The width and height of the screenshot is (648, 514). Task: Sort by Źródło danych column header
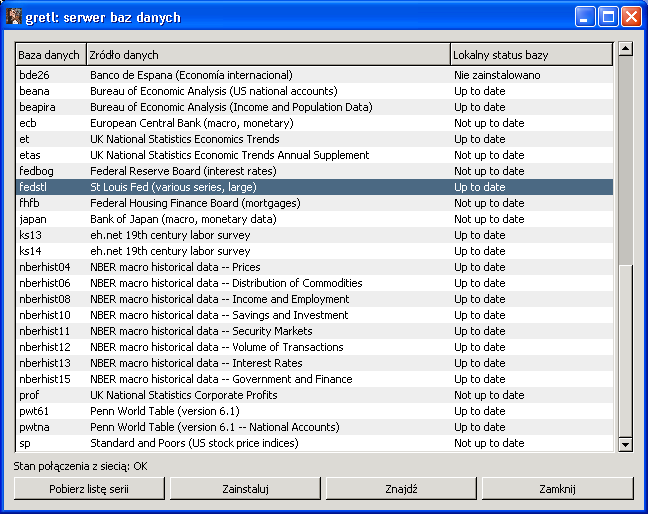click(x=268, y=55)
